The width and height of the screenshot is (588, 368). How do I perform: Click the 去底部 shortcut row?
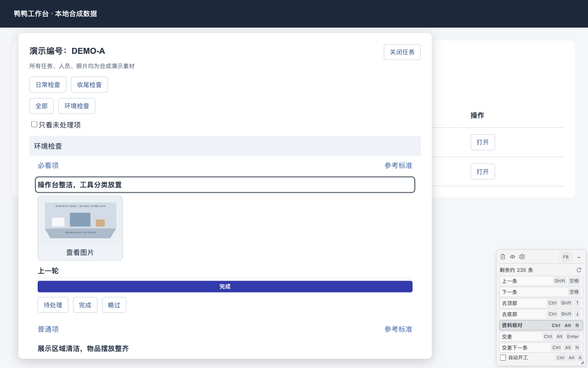click(541, 314)
